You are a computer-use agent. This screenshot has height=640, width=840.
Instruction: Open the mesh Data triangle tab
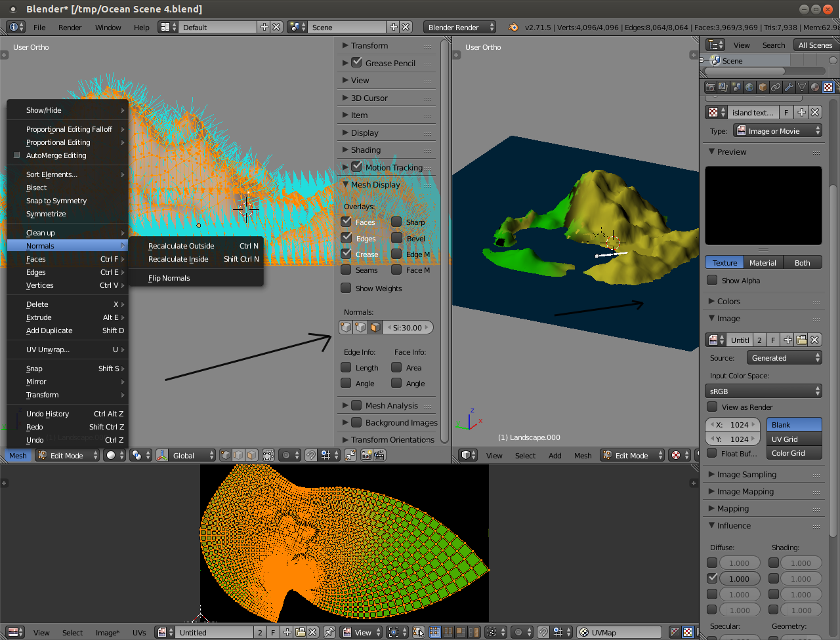pos(802,87)
